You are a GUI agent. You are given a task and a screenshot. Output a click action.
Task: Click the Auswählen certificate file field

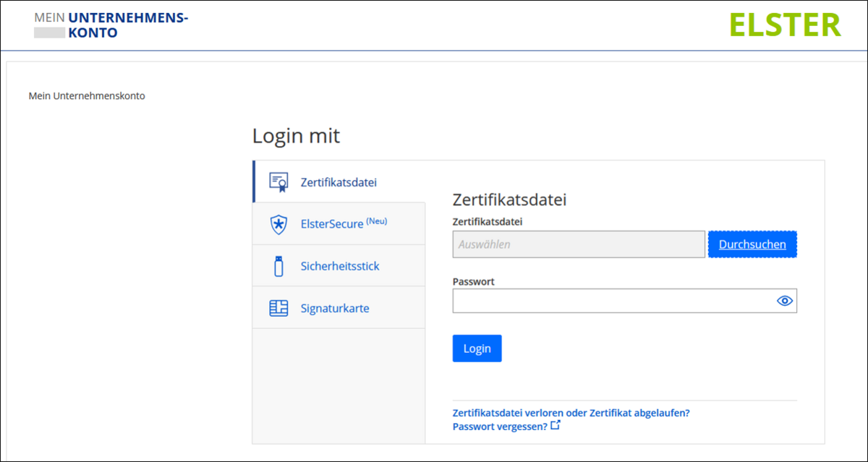(x=578, y=244)
